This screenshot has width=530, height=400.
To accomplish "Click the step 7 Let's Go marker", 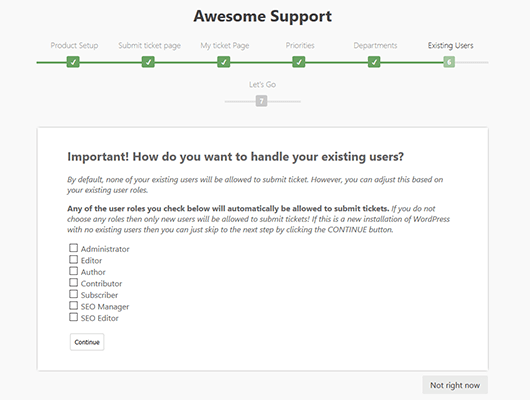I will tap(261, 101).
